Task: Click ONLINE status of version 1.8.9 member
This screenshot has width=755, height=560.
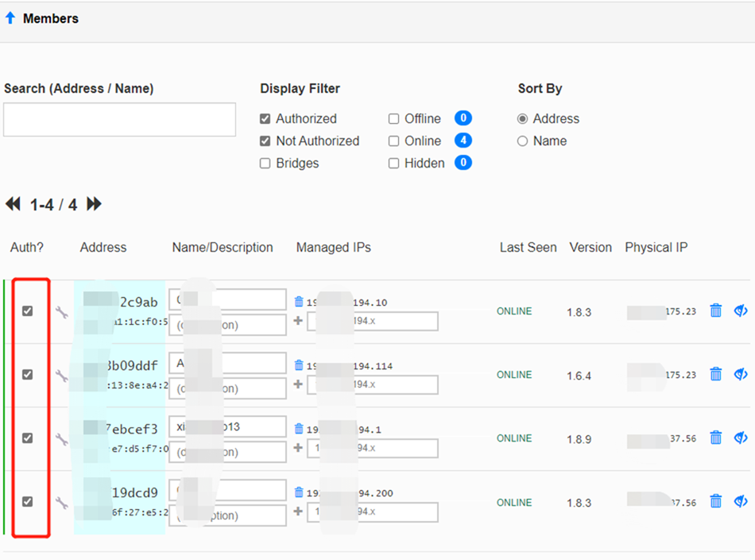Action: [514, 438]
